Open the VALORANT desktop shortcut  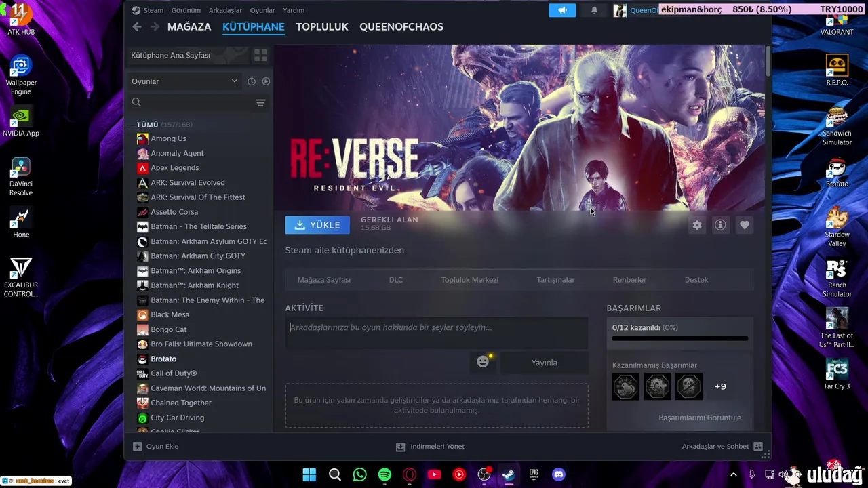(x=837, y=24)
